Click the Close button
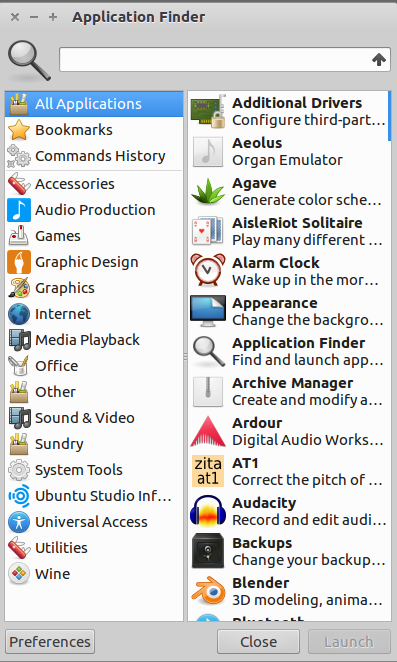 pyautogui.click(x=258, y=642)
